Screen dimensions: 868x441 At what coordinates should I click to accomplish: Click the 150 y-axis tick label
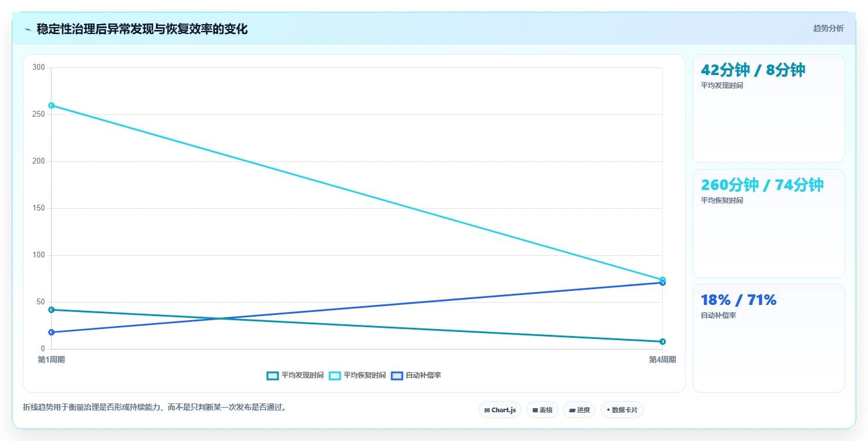pyautogui.click(x=39, y=208)
